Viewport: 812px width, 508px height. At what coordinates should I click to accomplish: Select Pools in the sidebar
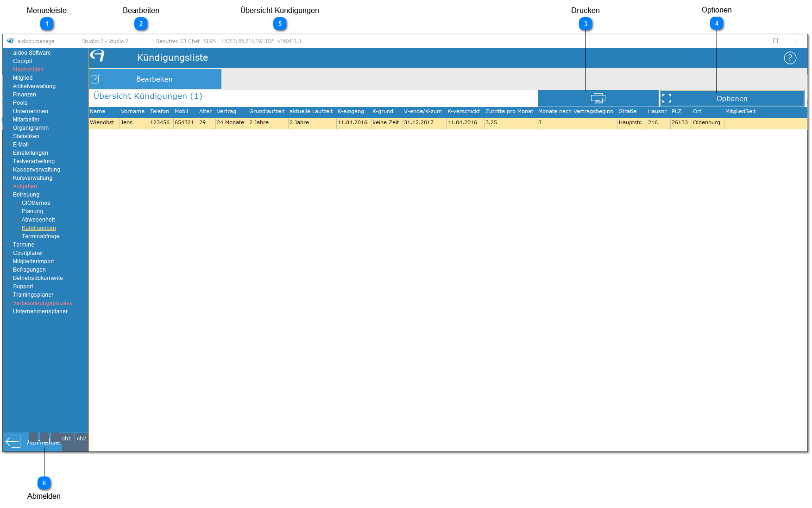tap(20, 103)
